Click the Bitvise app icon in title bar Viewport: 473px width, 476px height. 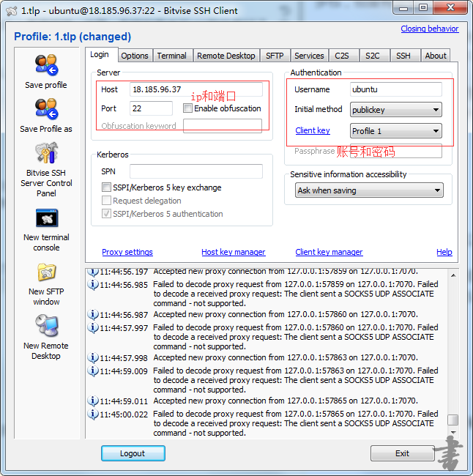(x=11, y=11)
